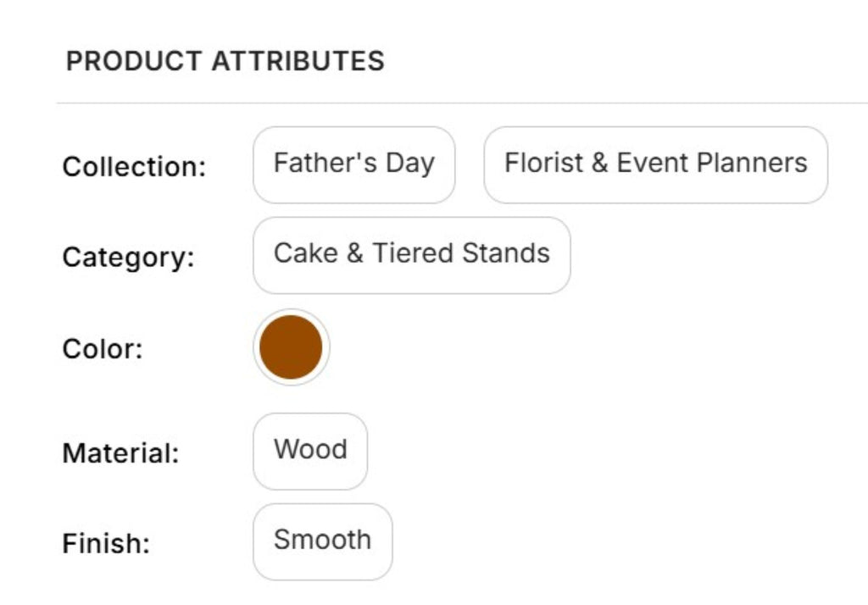
Task: Click the Father's Day collection tag
Action: click(x=353, y=164)
